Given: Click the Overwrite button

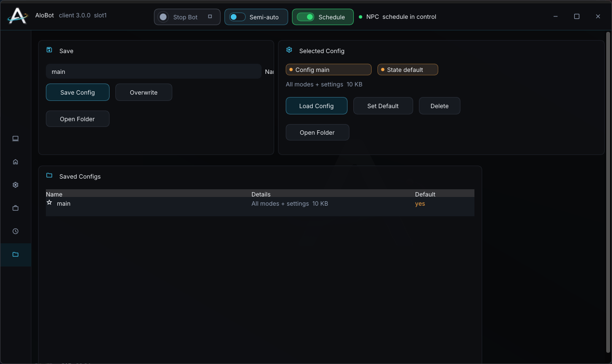Looking at the screenshot, I should tap(144, 92).
